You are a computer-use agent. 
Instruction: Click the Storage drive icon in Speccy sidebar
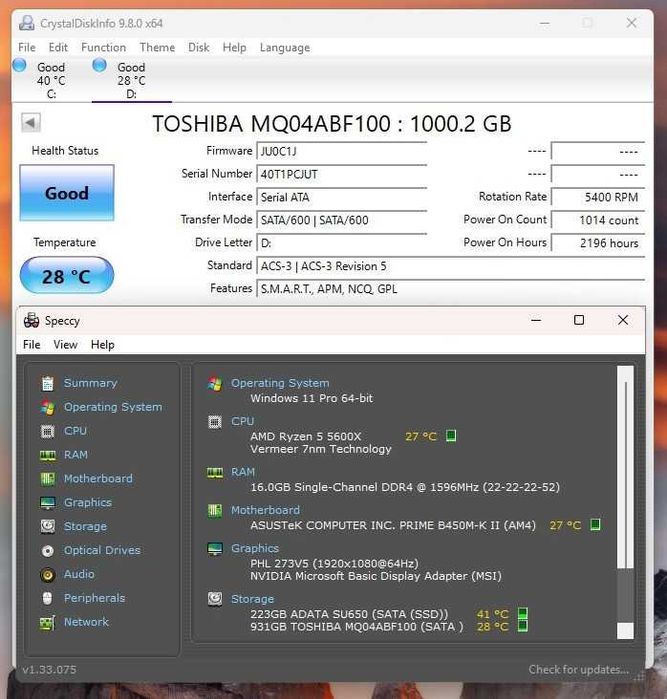point(48,526)
